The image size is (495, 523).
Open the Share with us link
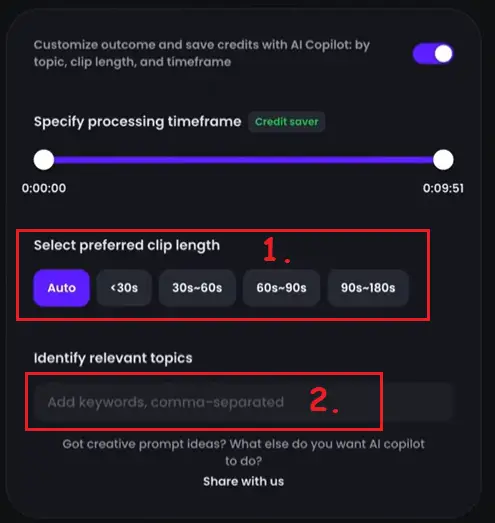pos(243,481)
